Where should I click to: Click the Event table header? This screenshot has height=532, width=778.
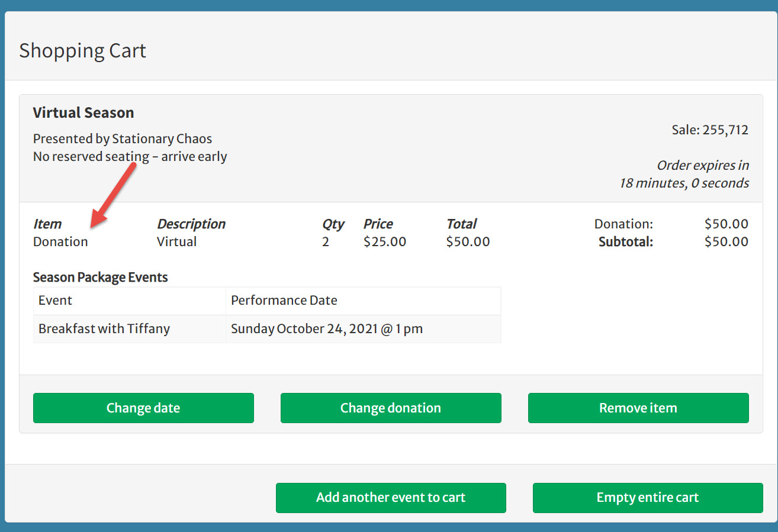click(55, 301)
